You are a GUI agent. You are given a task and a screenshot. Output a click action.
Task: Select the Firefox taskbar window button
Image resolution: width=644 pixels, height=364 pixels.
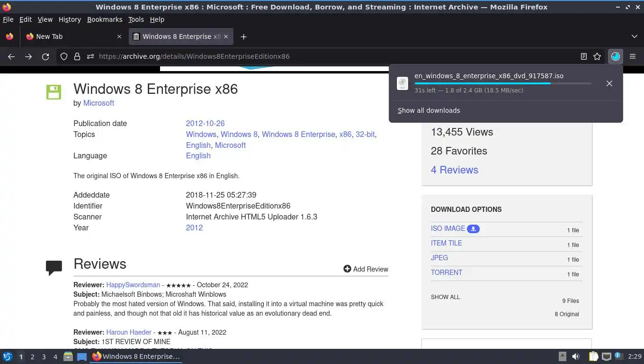[136, 356]
